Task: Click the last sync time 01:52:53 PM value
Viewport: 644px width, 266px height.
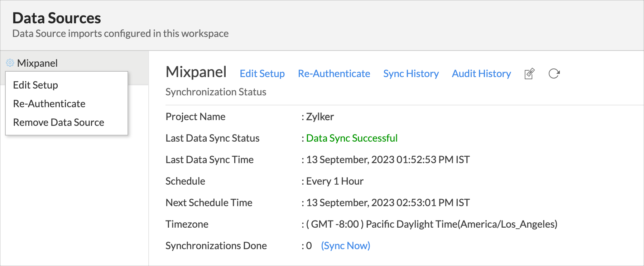Action: click(x=388, y=160)
